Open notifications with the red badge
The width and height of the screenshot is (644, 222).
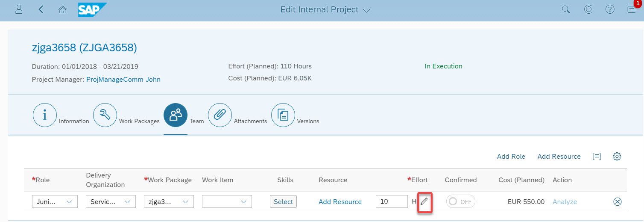pos(633,9)
